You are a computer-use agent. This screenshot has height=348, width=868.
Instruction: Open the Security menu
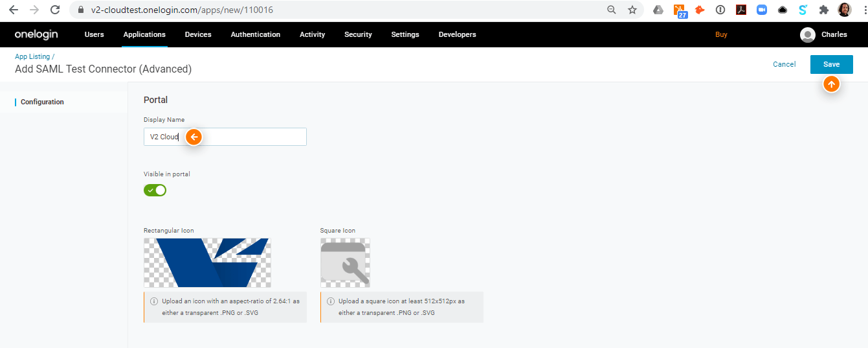pyautogui.click(x=358, y=34)
